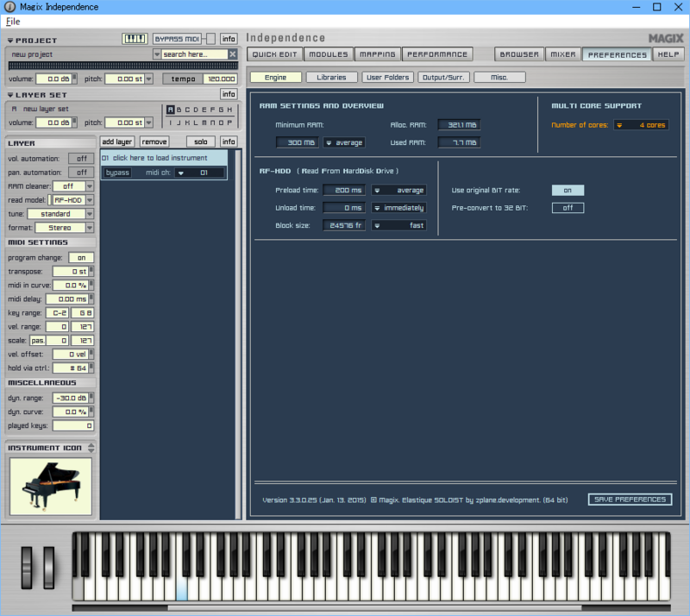Toggle Use original BIT rate on

[x=568, y=190]
